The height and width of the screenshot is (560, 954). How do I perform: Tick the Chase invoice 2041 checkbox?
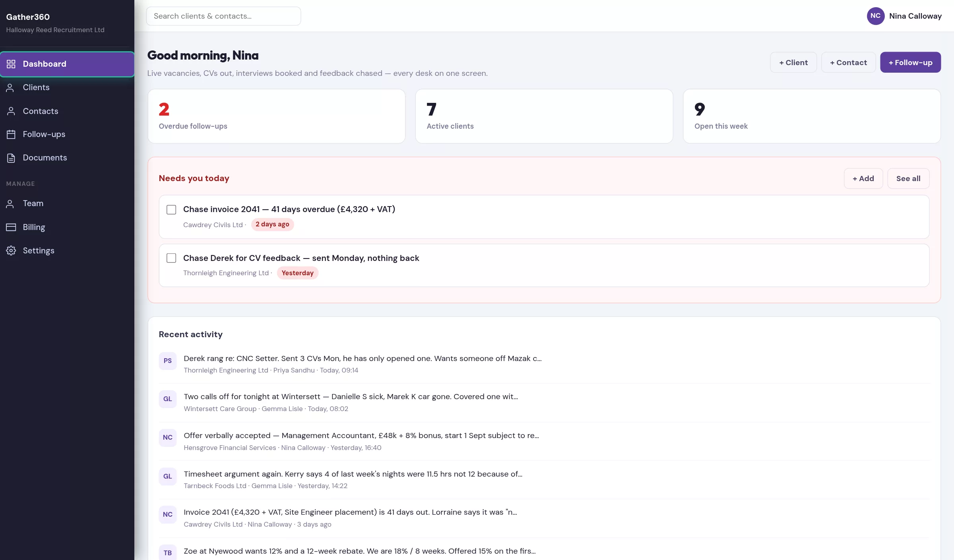coord(171,210)
